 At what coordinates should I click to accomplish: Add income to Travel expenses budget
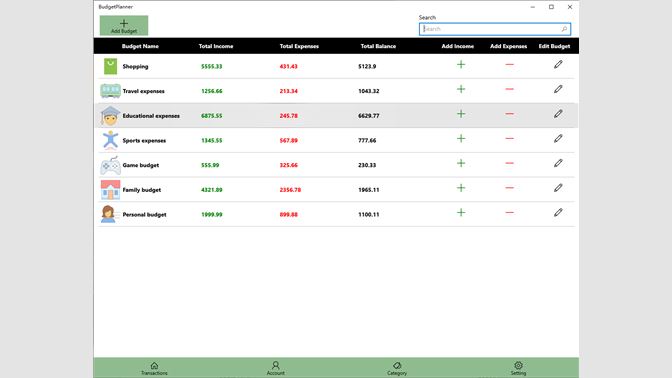pos(461,89)
